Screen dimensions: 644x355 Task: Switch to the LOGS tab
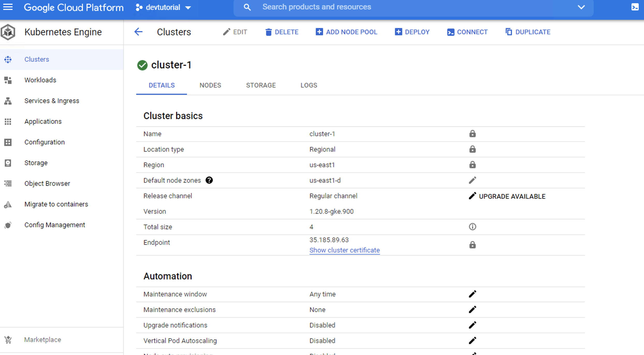tap(309, 85)
